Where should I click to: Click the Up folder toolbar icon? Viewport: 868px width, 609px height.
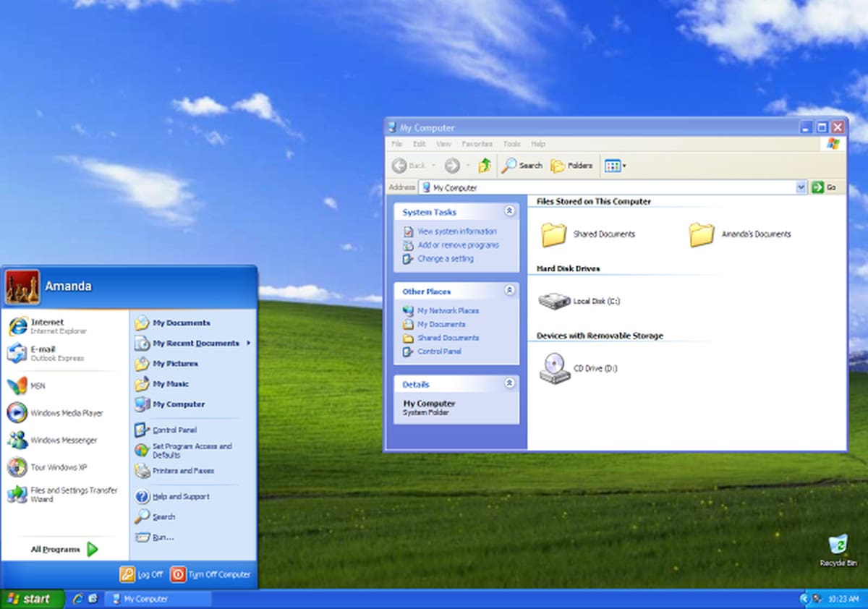(x=485, y=166)
